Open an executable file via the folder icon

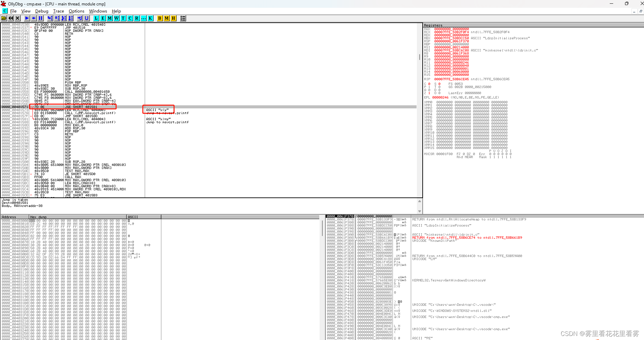[x=4, y=18]
